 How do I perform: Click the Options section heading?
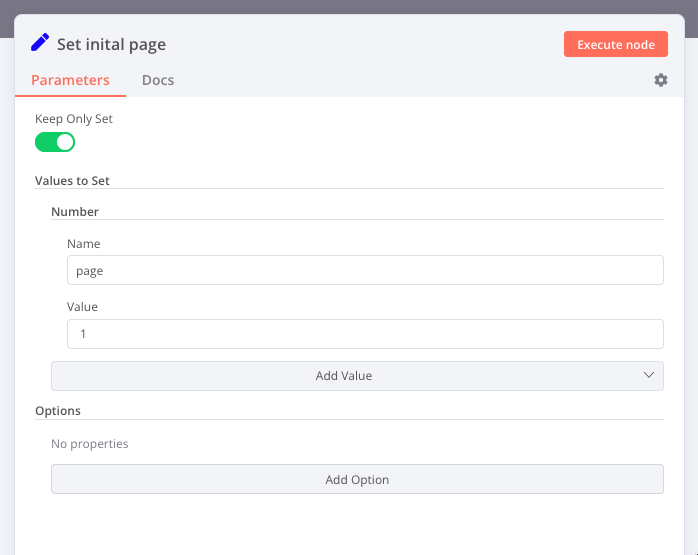(x=58, y=410)
